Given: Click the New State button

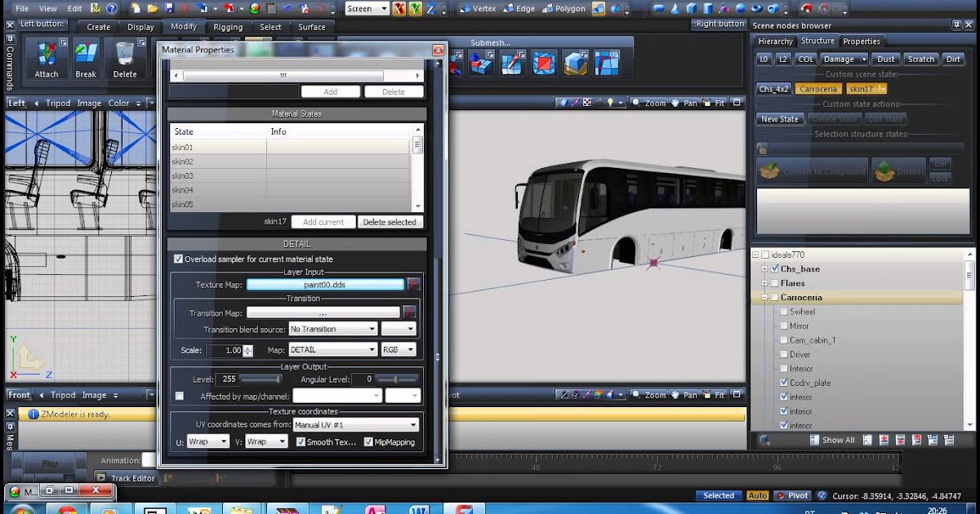Looking at the screenshot, I should point(779,118).
